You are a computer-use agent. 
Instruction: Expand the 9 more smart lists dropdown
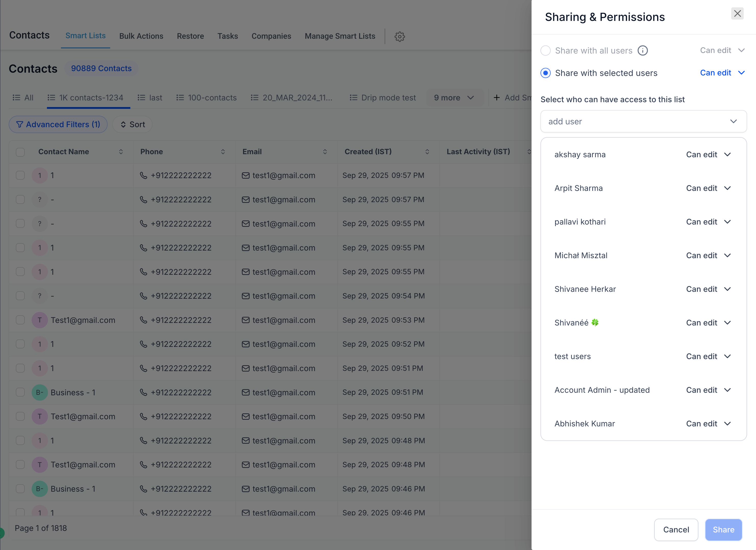455,98
